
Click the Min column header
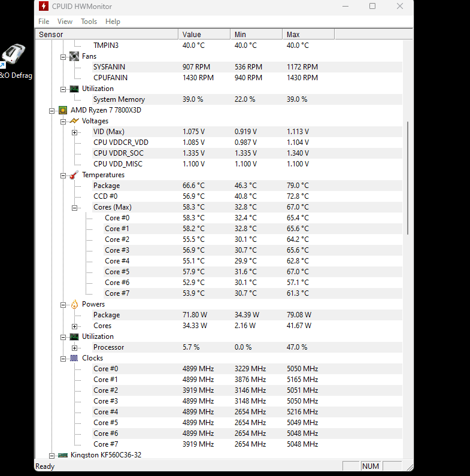(x=257, y=34)
